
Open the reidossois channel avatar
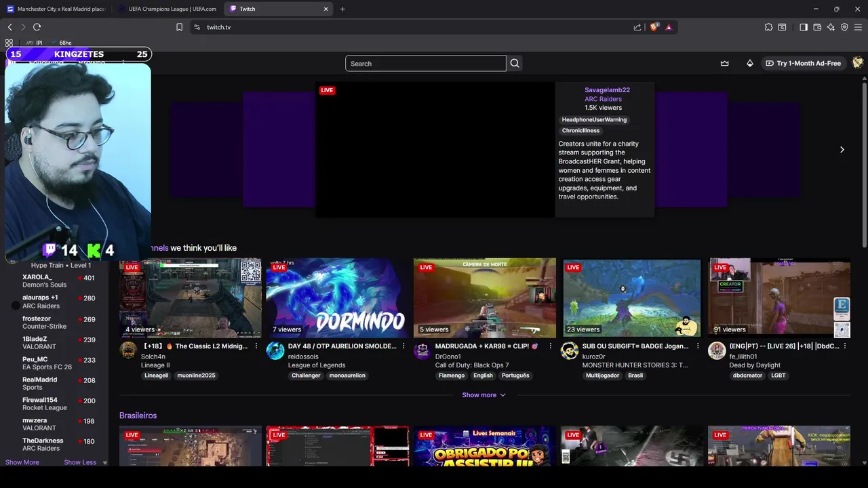[275, 350]
